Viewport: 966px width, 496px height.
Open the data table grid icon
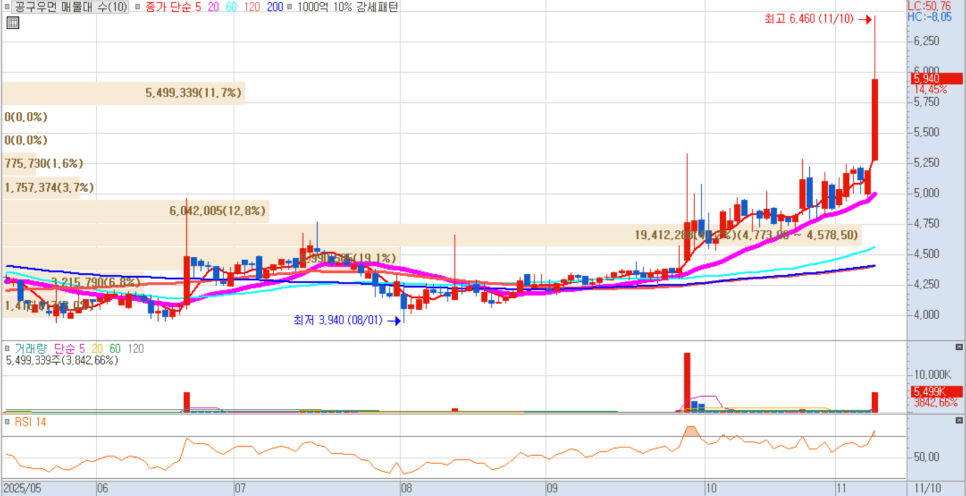point(13,23)
